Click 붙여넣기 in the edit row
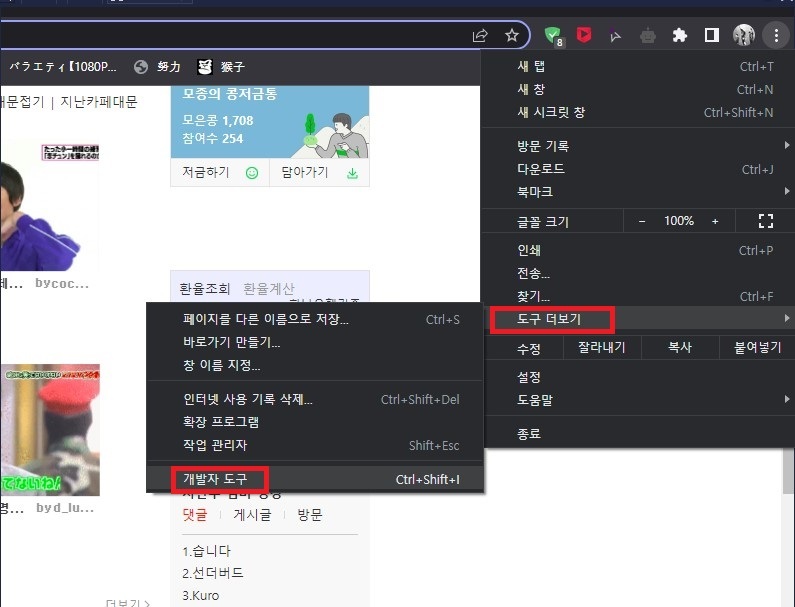795x607 pixels. (x=757, y=348)
